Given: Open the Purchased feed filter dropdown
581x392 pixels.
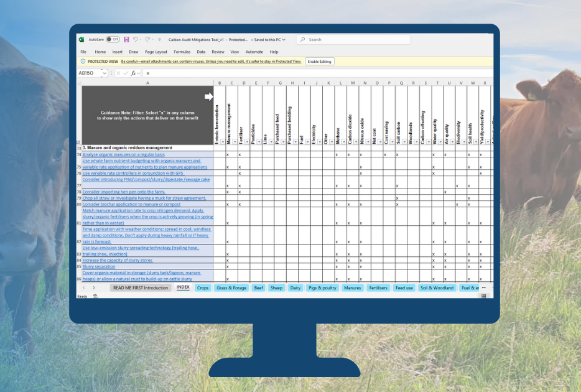Looking at the screenshot, I should point(283,142).
